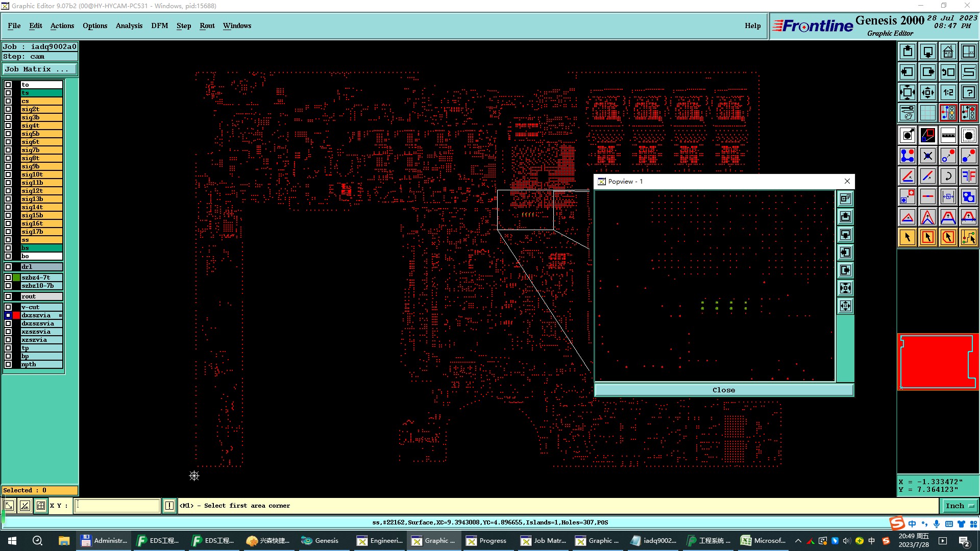Open the Rout menu
980x551 pixels.
(x=207, y=26)
